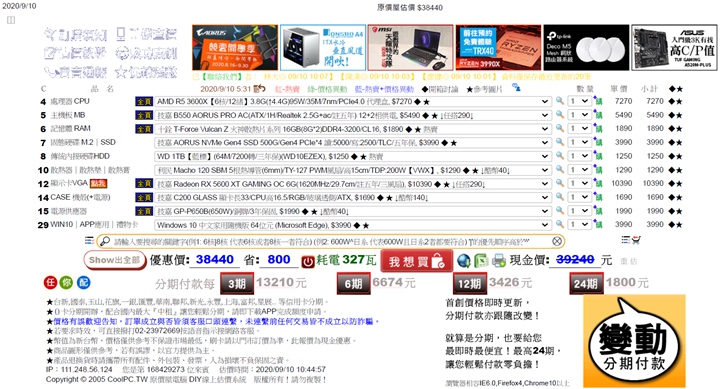Viewport: 720px width, 389px height.
Task: Click the green 購 icon in the CPU row
Action: [x=597, y=101]
